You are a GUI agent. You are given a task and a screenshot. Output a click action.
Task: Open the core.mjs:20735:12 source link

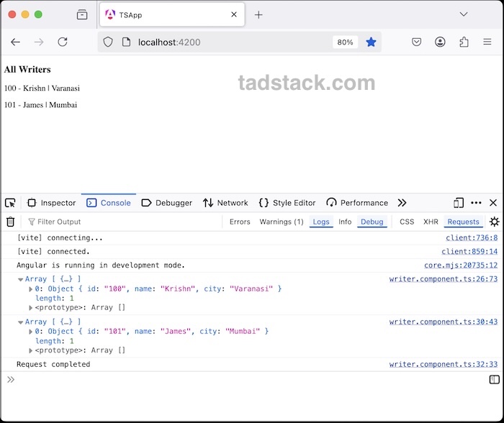click(x=461, y=265)
